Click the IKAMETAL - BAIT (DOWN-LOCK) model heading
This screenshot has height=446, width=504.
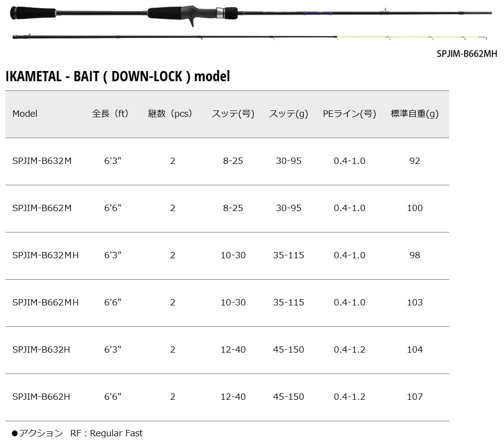(x=118, y=76)
